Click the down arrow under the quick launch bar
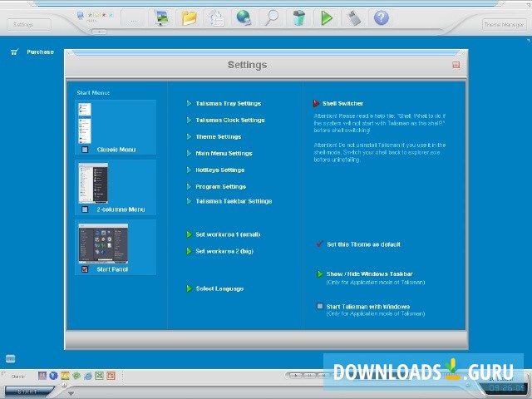The image size is (532, 399). tap(71, 393)
